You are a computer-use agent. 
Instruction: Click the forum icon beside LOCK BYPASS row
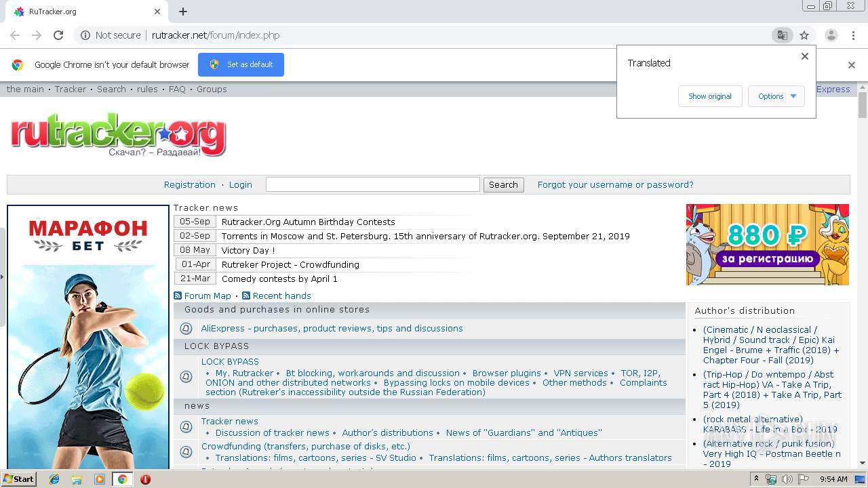point(186,377)
